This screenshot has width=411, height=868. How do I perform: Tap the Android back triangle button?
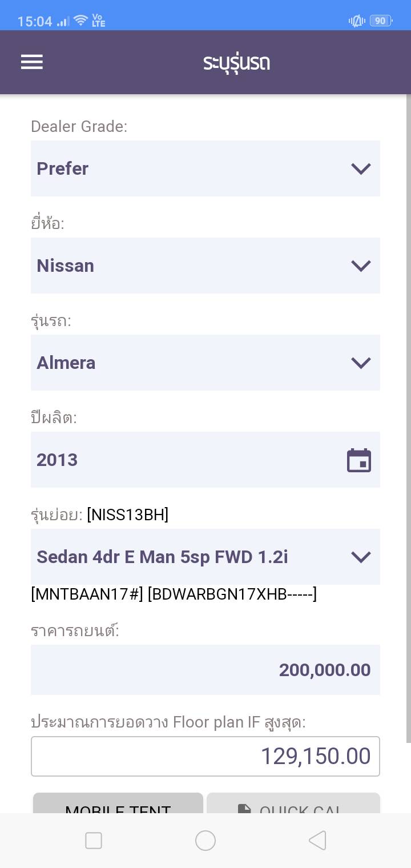pyautogui.click(x=317, y=841)
